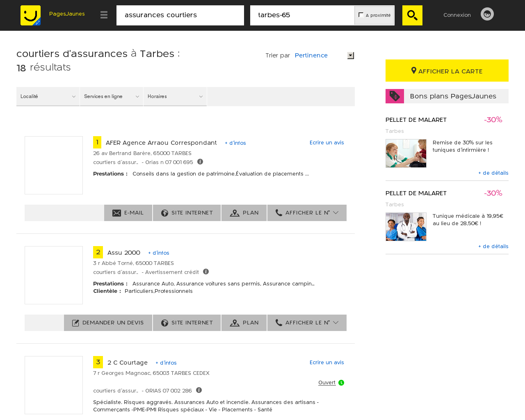Click Remise de 30% sur les tuniques text

[463, 146]
